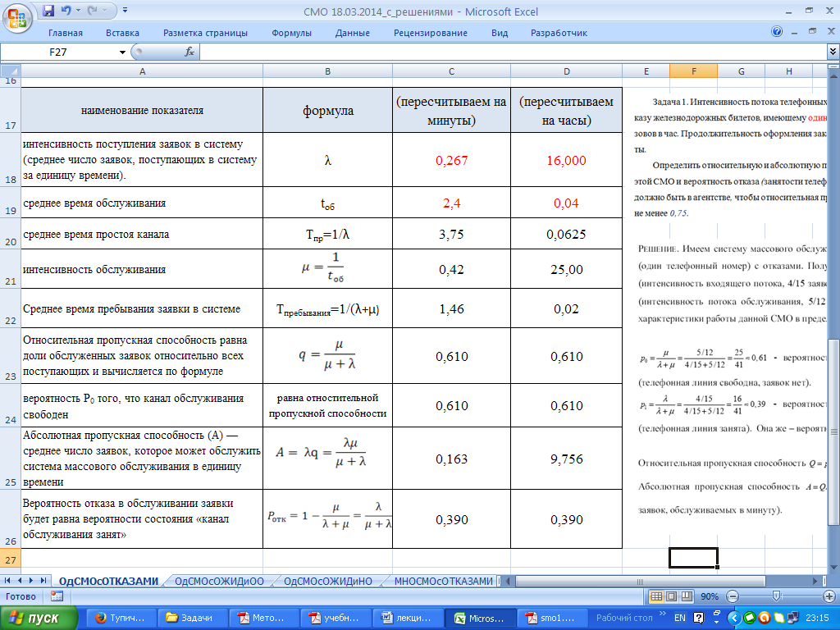840x630 pixels.
Task: Switch to МНОСМОсОТКАЗАМИ sheet
Action: 444,581
